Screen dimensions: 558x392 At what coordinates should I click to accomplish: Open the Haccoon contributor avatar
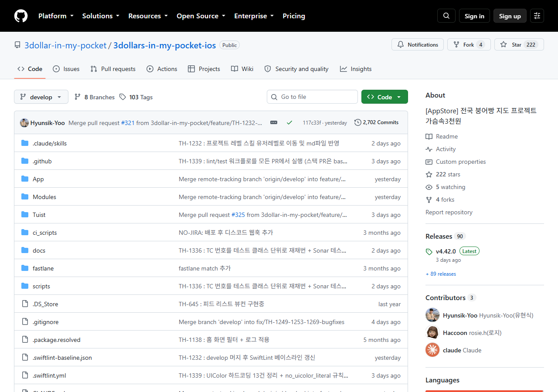tap(432, 332)
